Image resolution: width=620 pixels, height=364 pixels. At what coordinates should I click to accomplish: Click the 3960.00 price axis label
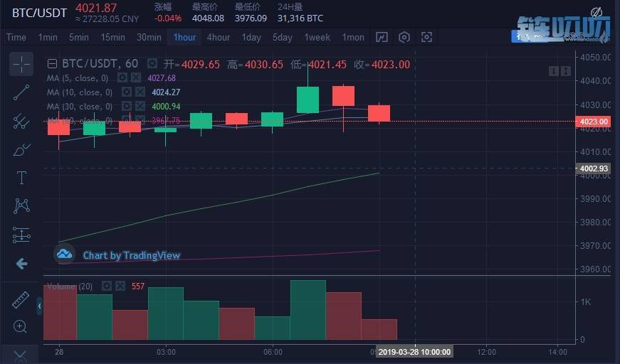pos(596,269)
